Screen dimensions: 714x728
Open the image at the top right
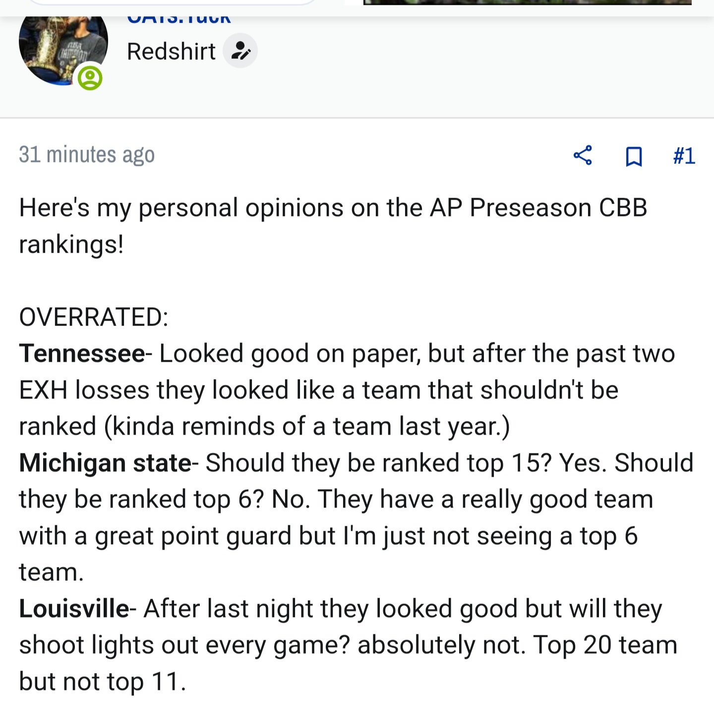[528, 2]
